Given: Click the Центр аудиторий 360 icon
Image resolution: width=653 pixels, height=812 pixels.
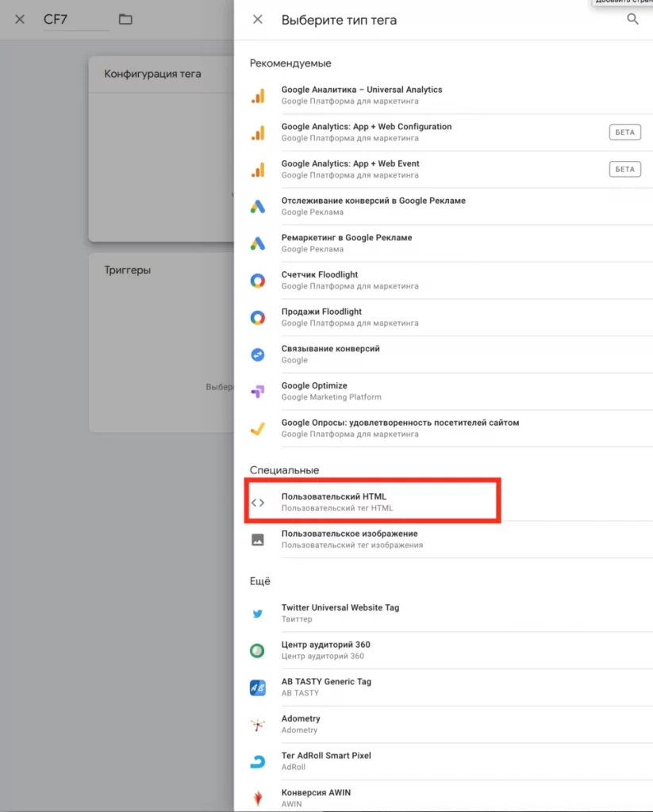Looking at the screenshot, I should click(x=258, y=650).
